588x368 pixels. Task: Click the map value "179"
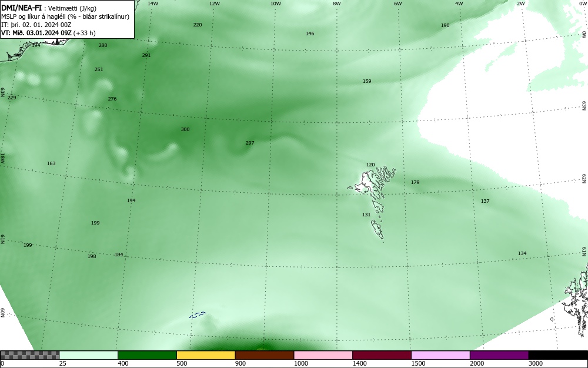pos(415,182)
